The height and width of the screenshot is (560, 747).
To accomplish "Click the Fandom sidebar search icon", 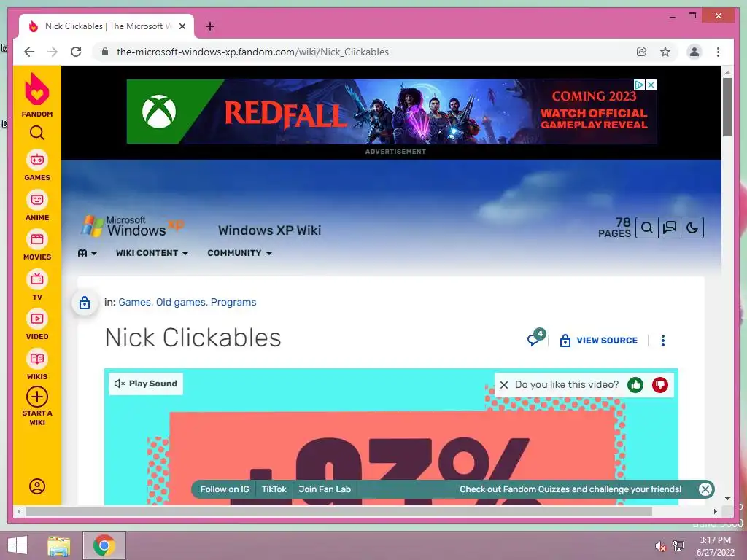I will (36, 133).
